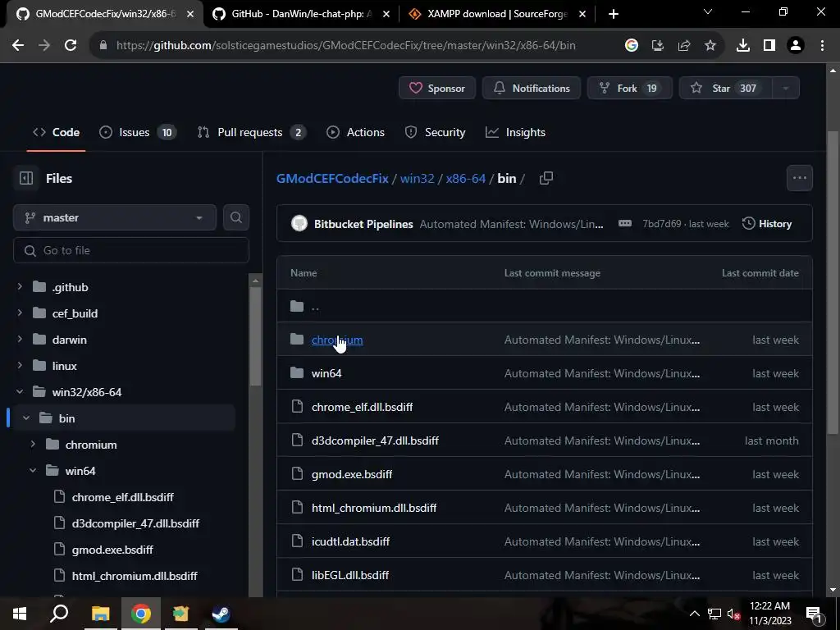Expand the linux folder chevron
The image size is (840, 630).
coord(20,366)
